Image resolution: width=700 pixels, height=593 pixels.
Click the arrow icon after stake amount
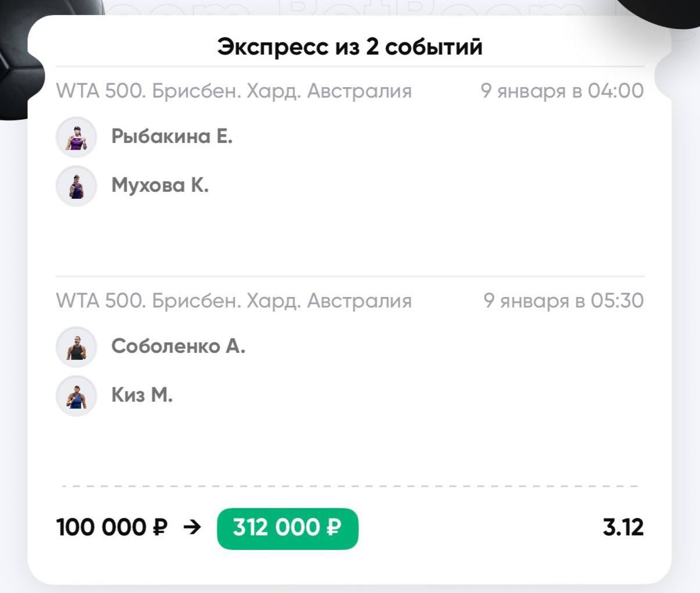pyautogui.click(x=192, y=527)
